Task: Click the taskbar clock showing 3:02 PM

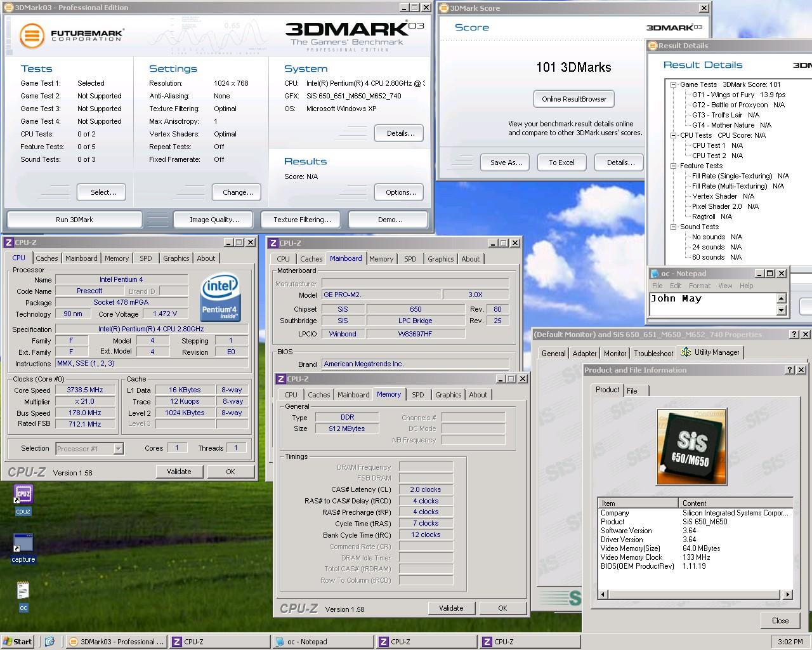Action: 790,642
